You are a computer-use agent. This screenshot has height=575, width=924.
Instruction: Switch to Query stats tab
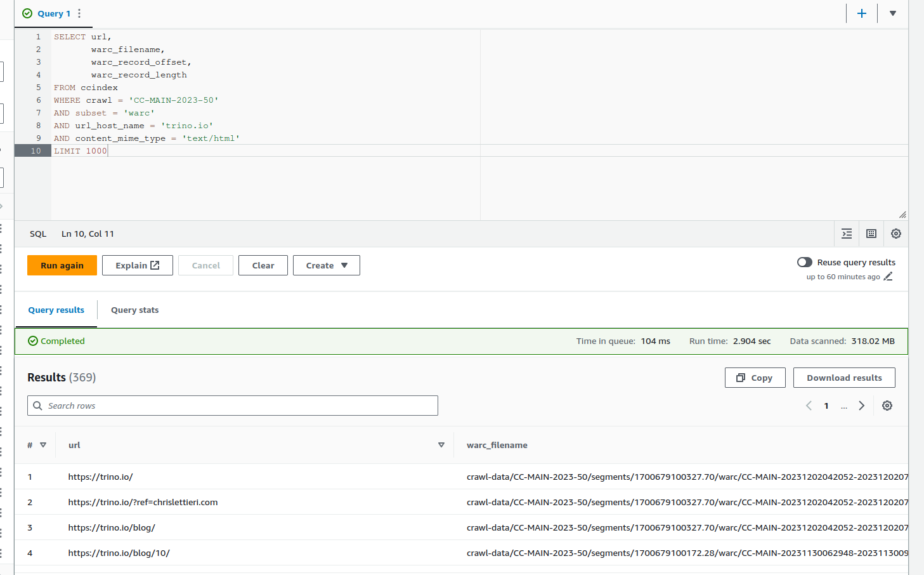tap(135, 310)
